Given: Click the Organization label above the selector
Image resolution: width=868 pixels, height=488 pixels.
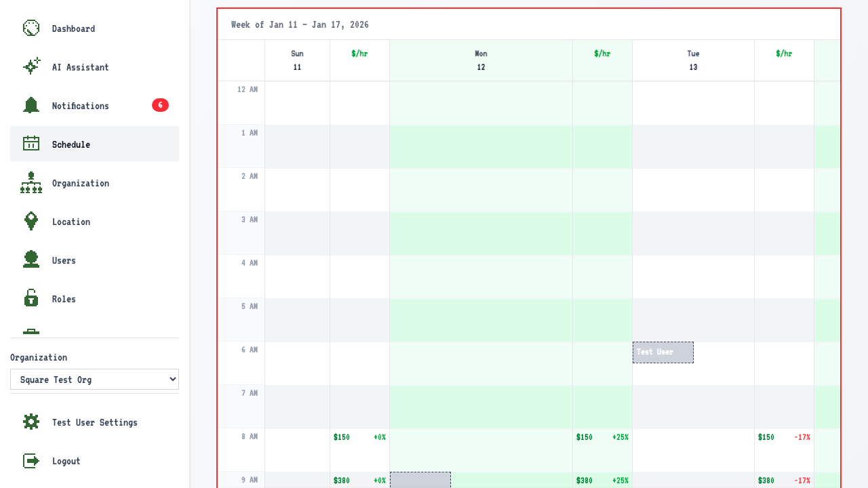Looking at the screenshot, I should 39,357.
